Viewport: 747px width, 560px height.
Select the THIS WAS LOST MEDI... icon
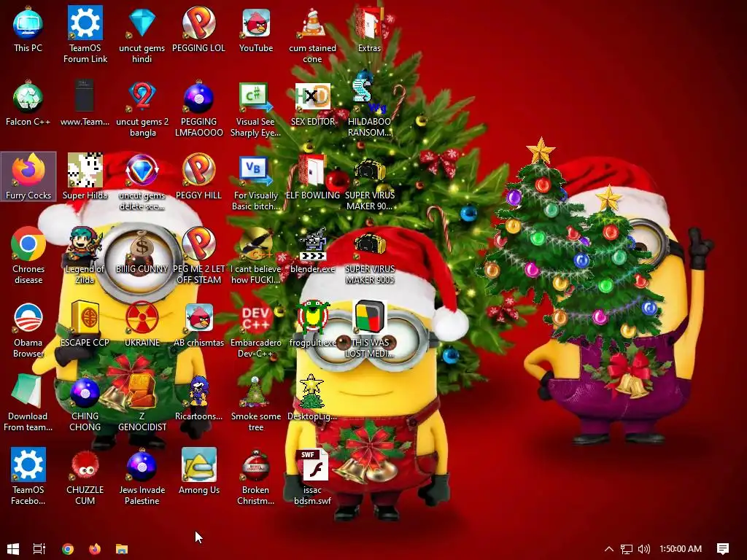click(x=369, y=329)
